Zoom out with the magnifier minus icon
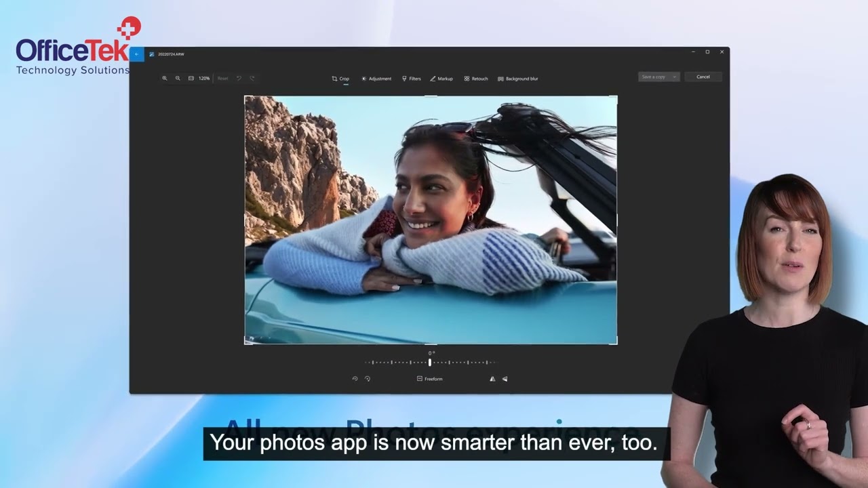 (178, 79)
